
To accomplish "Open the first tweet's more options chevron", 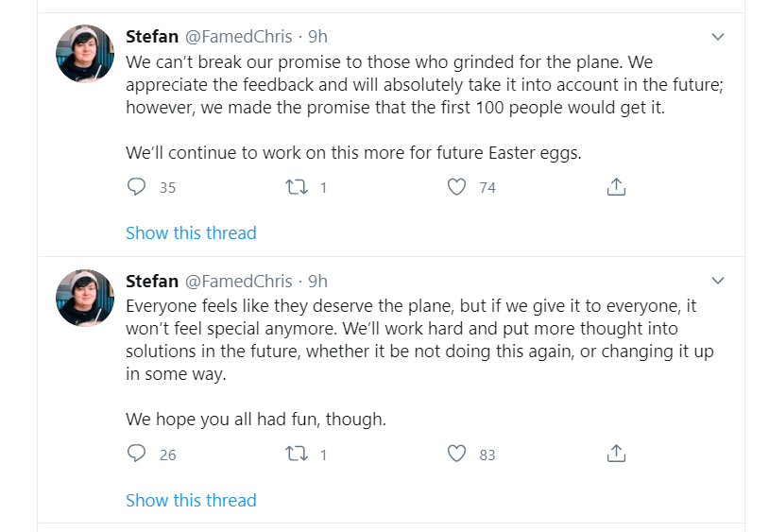I will click(x=717, y=38).
